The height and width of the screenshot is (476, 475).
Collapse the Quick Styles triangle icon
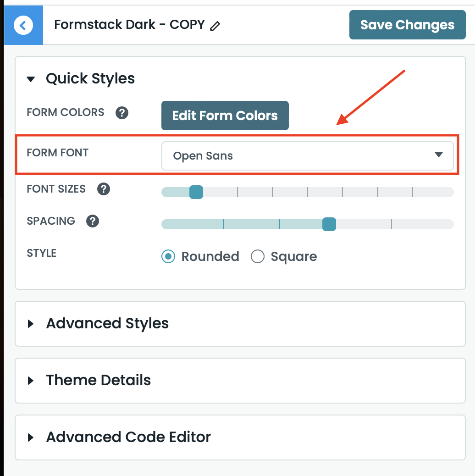tap(31, 79)
